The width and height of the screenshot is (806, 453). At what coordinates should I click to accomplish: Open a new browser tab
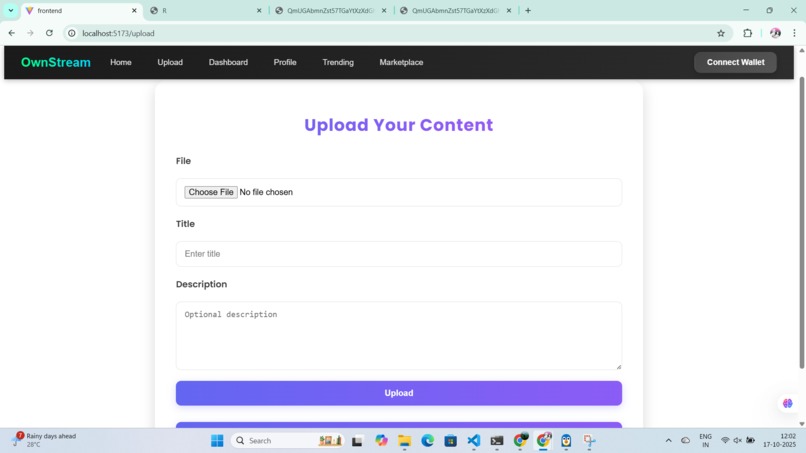click(x=528, y=11)
